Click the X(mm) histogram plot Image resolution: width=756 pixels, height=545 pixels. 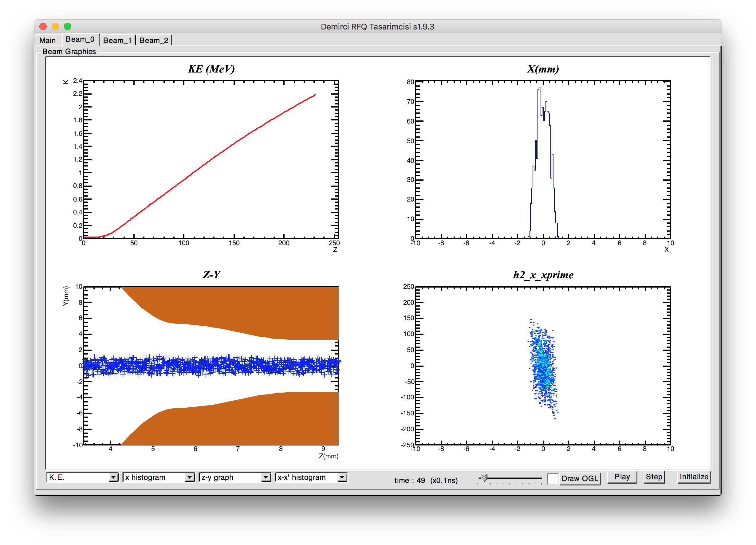pos(543,160)
